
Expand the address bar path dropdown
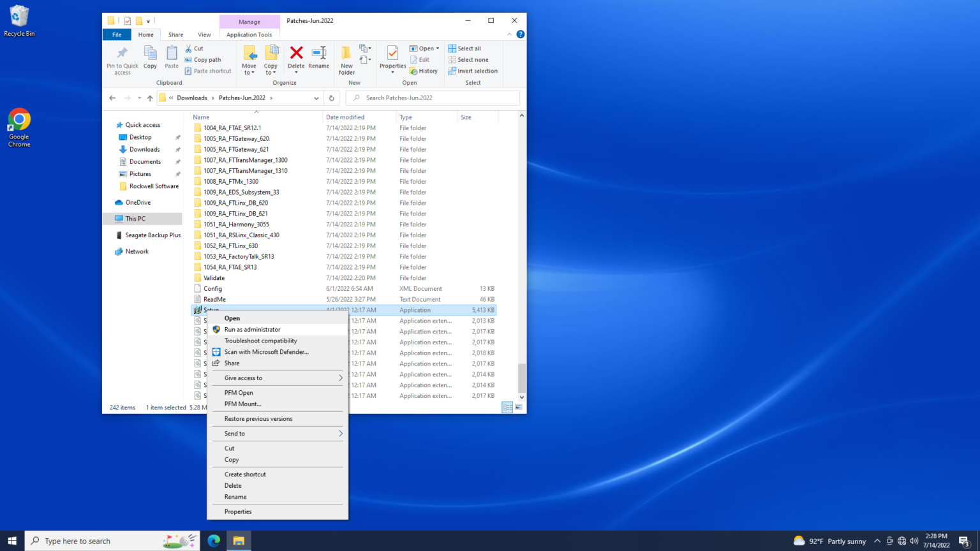tap(316, 98)
